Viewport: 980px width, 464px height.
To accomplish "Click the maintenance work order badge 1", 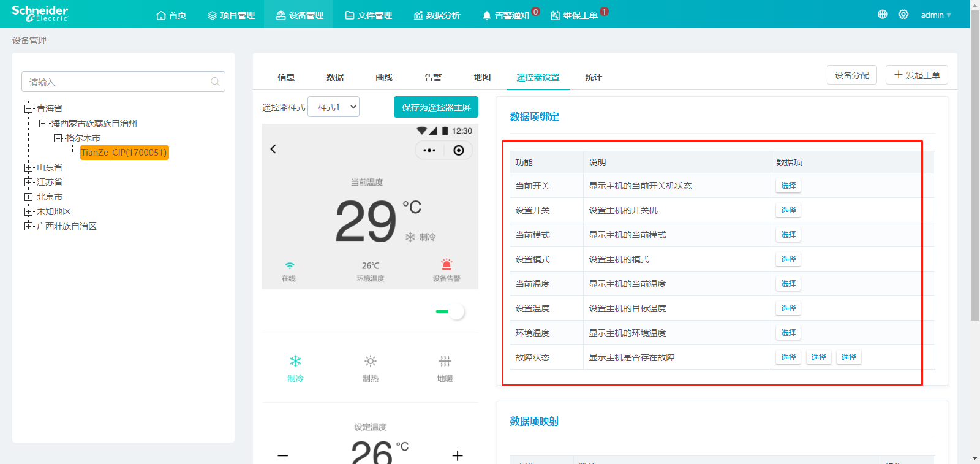I will tap(604, 11).
